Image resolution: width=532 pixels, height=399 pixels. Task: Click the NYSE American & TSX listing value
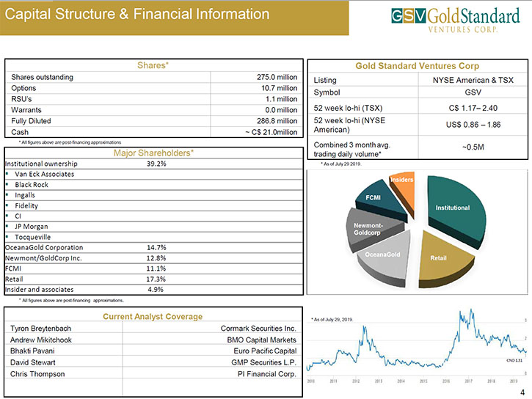(x=473, y=81)
